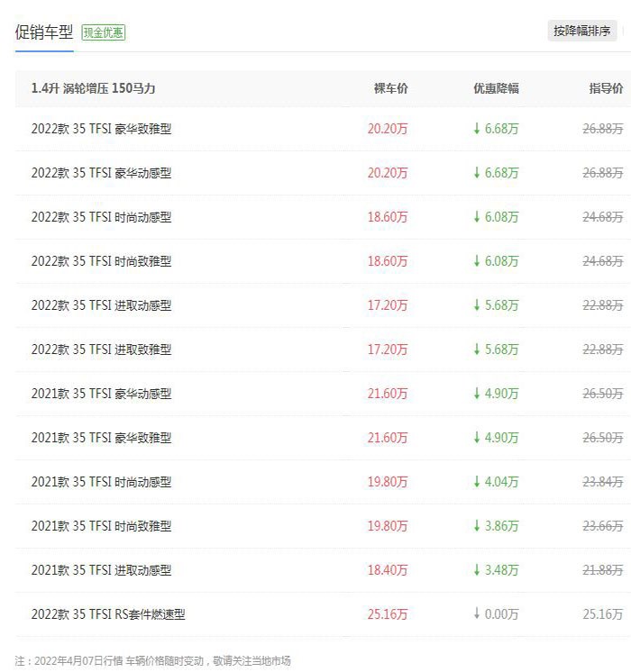Open 2022款 35 TFSI 时尚动感型
The height and width of the screenshot is (672, 631).
pos(101,217)
